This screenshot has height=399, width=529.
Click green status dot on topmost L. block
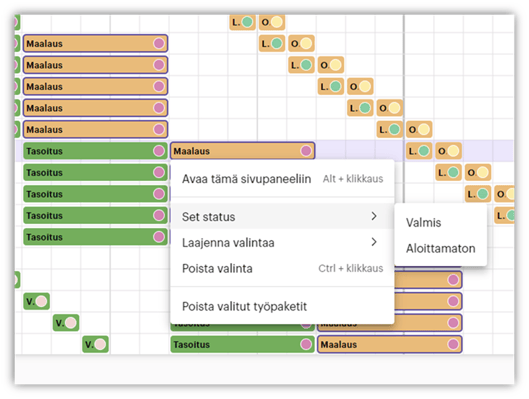point(247,22)
